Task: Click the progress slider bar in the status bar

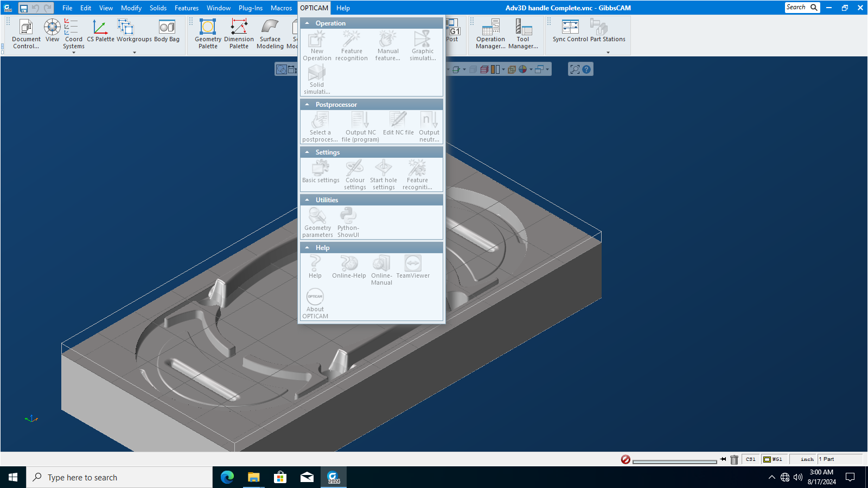Action: [675, 461]
